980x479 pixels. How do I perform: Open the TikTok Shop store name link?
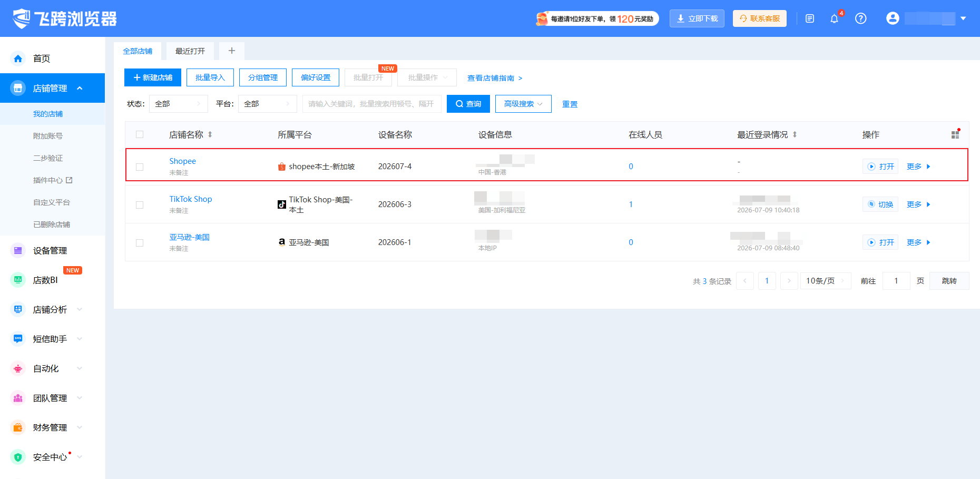[x=191, y=199]
